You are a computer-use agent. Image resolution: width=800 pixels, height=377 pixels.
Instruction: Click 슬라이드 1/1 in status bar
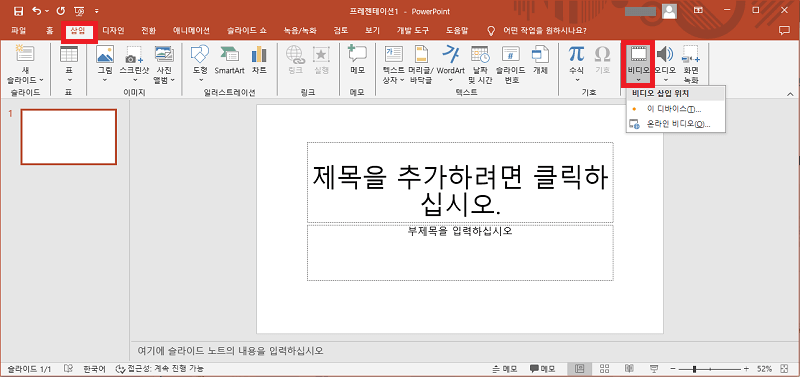[29, 368]
